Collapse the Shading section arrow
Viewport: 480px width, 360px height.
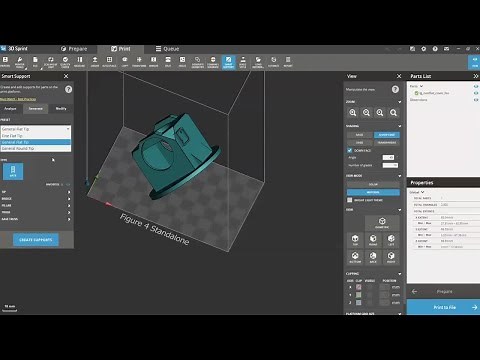tap(400, 126)
